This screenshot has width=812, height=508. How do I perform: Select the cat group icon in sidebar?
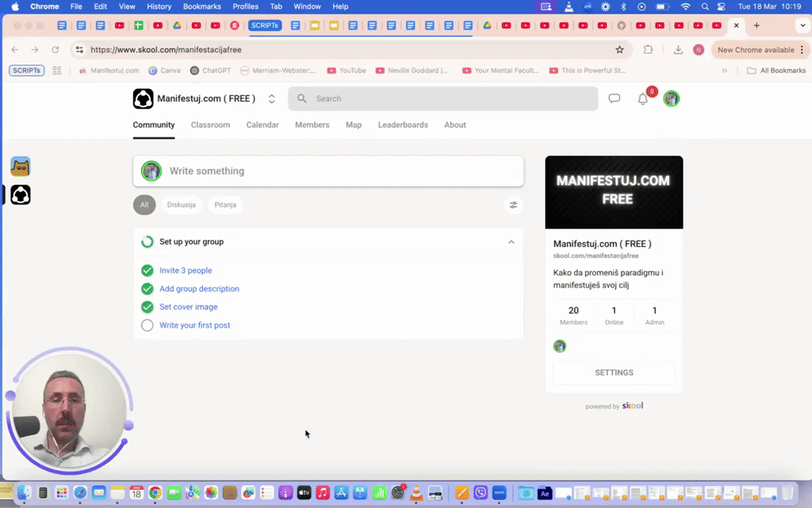[x=21, y=167]
